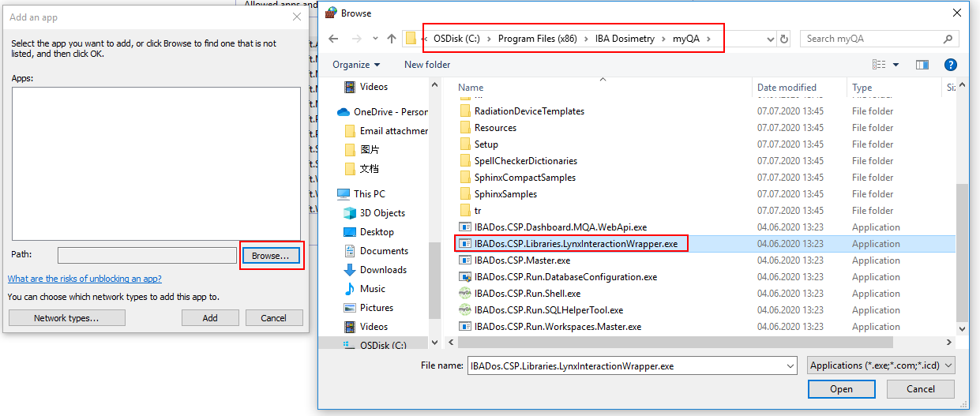The image size is (980, 416).
Task: Select Music in navigation pane
Action: click(373, 289)
